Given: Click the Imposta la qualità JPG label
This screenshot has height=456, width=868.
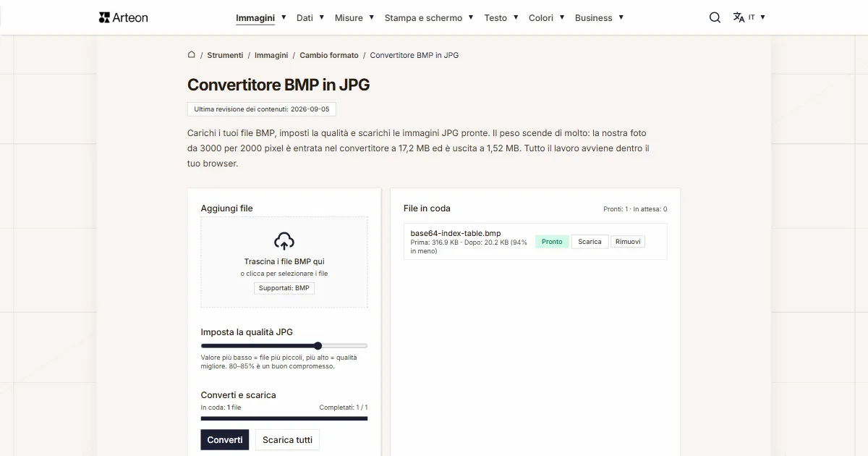Looking at the screenshot, I should point(247,332).
